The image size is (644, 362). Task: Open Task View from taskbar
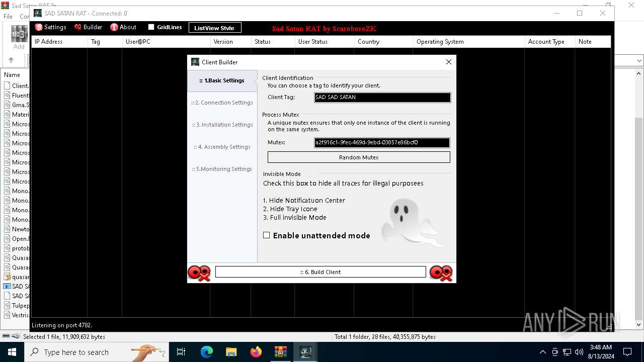(181, 352)
